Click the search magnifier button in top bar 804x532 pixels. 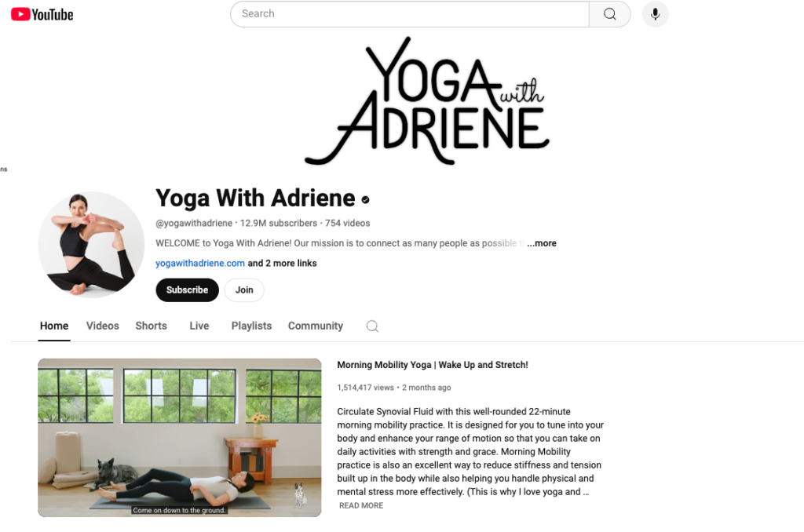point(609,14)
